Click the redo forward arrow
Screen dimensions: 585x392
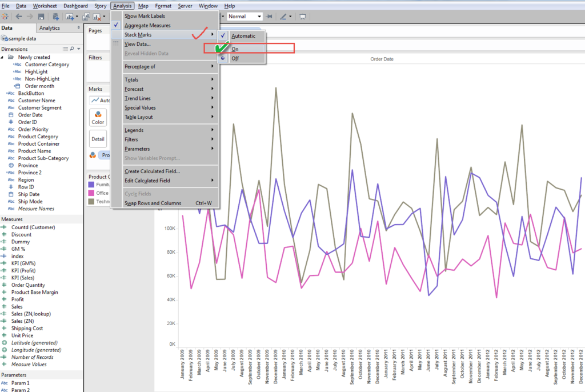coord(30,17)
